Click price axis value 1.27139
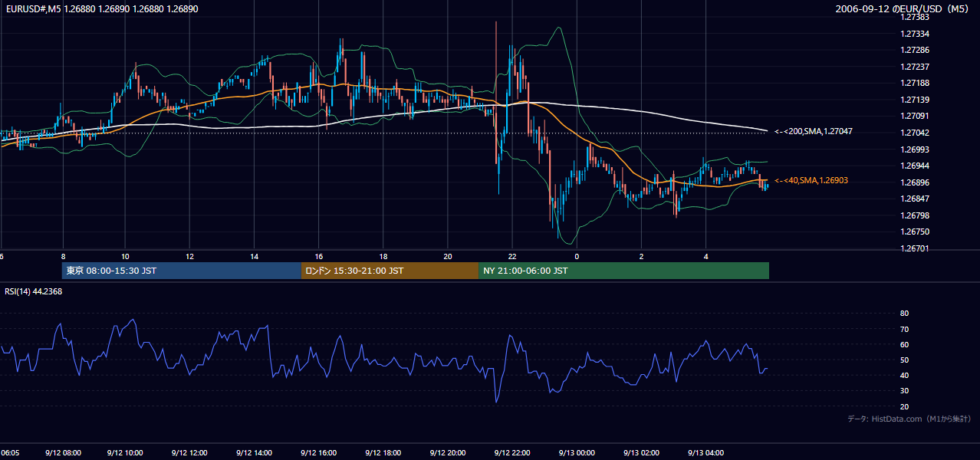Image resolution: width=980 pixels, height=460 pixels. click(x=914, y=100)
